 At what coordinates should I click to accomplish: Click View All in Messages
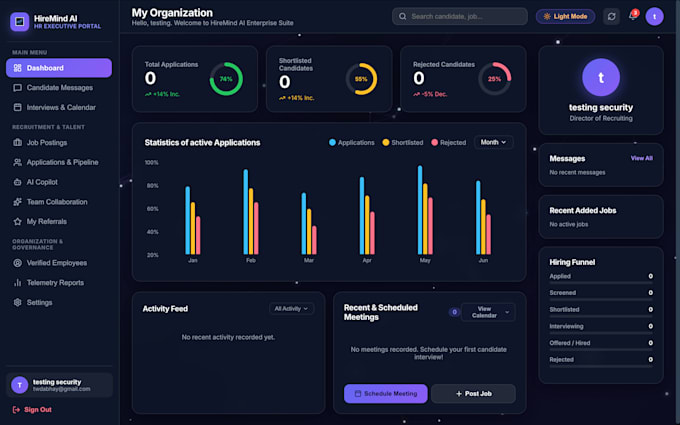click(x=641, y=158)
